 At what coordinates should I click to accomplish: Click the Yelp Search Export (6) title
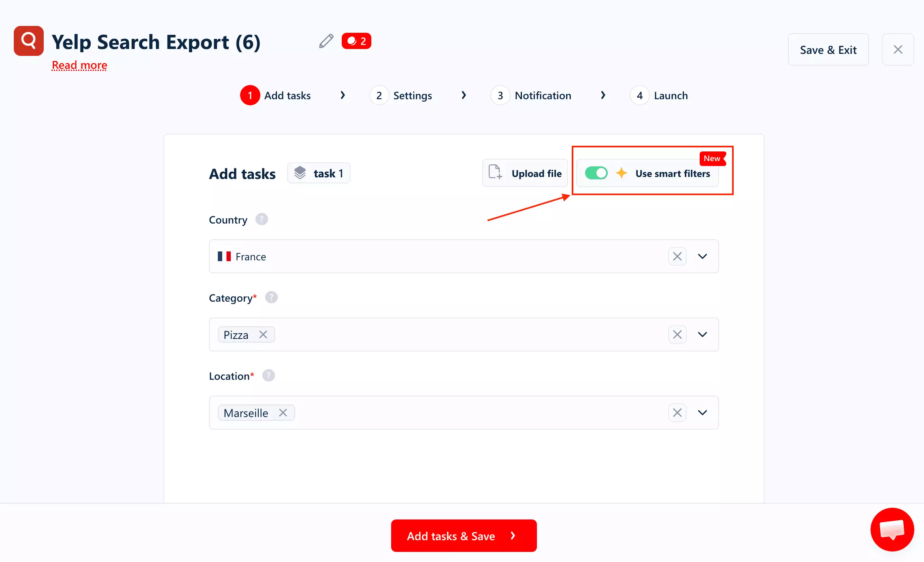point(156,42)
